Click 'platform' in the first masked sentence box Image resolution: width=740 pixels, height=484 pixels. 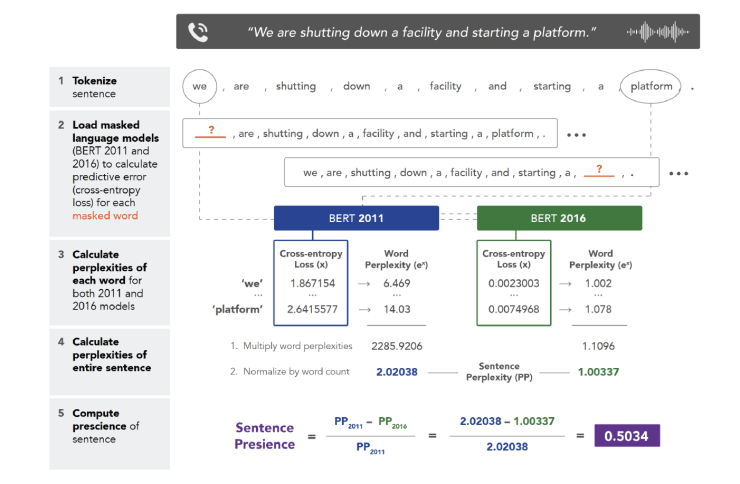[513, 134]
